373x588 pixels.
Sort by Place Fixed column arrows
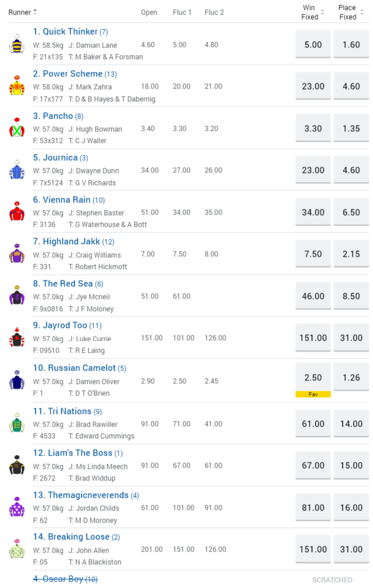tap(362, 12)
